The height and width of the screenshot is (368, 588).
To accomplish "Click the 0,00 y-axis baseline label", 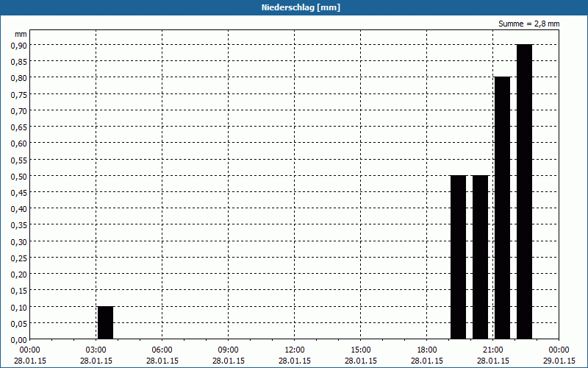I will click(x=18, y=339).
